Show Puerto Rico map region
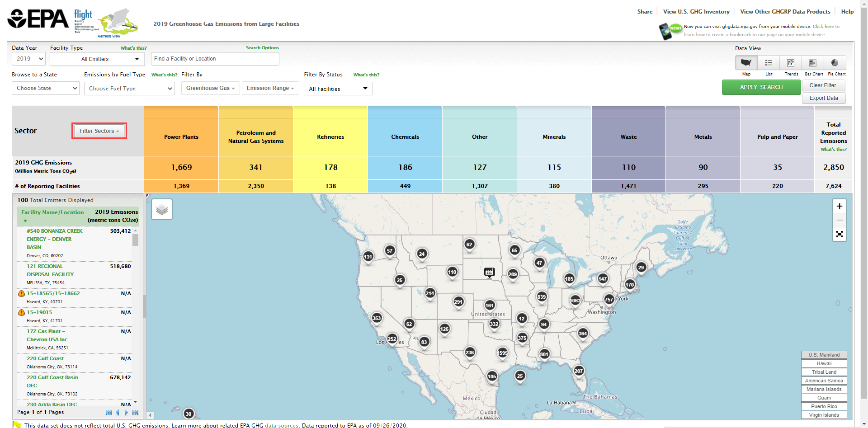 824,406
